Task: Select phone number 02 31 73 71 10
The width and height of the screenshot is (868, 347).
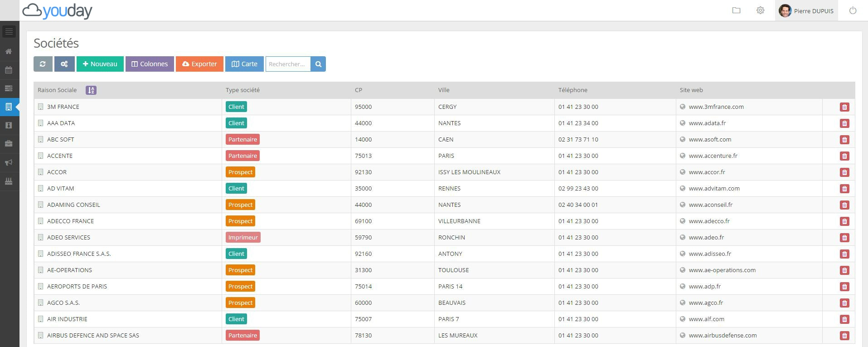Action: 578,140
